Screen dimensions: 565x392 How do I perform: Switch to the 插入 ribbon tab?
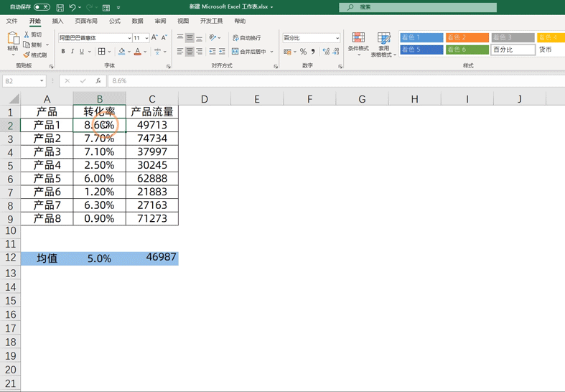(57, 21)
